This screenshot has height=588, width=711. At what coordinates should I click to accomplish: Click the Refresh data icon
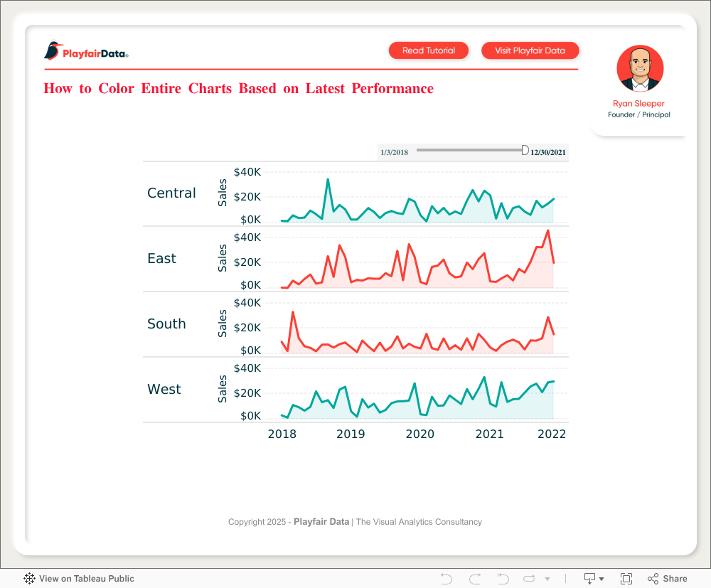click(x=529, y=579)
